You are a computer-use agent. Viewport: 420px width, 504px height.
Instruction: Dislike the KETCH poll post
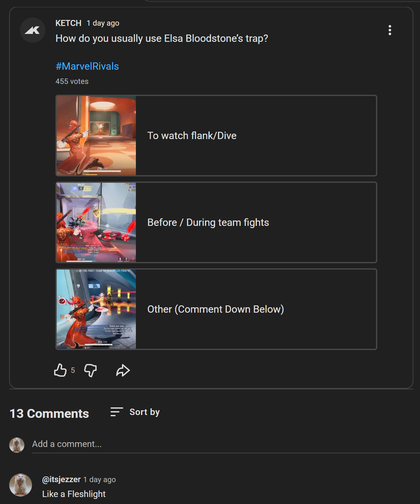90,370
